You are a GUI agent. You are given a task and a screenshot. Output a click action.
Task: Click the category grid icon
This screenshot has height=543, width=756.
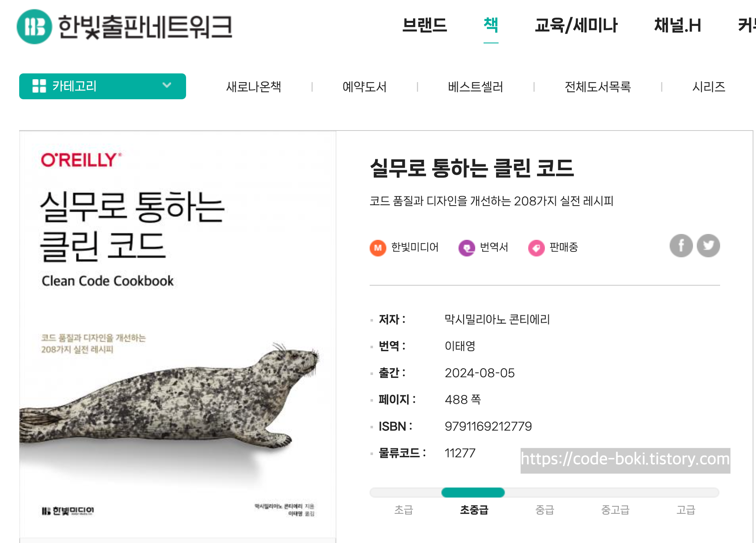(x=39, y=86)
